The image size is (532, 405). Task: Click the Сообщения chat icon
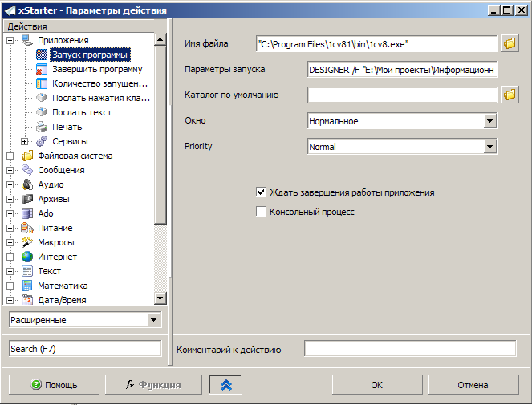tap(27, 170)
